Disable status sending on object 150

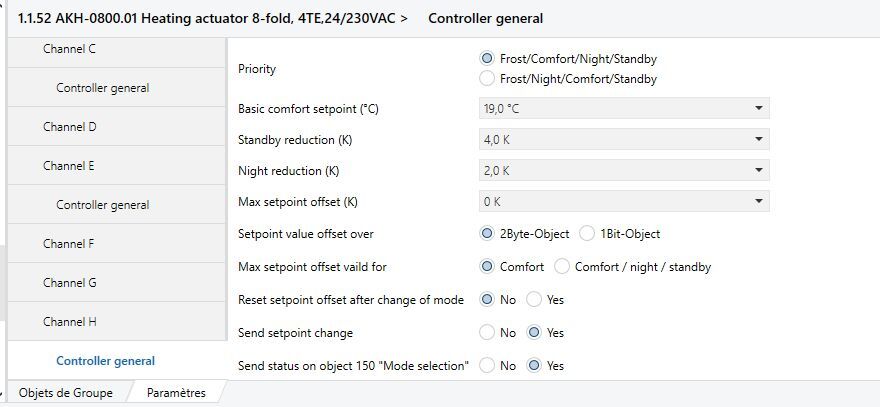tap(487, 365)
